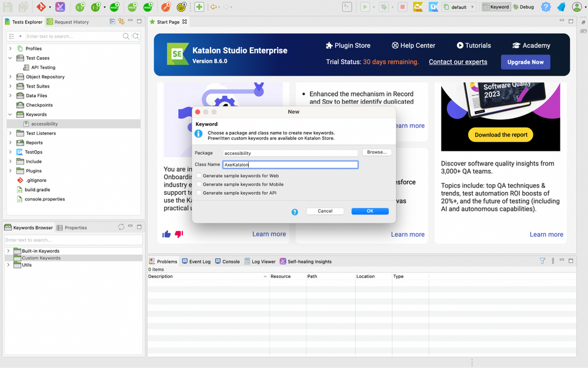The image size is (588, 368).
Task: Select the Git integration toolbar icon
Action: click(x=41, y=7)
